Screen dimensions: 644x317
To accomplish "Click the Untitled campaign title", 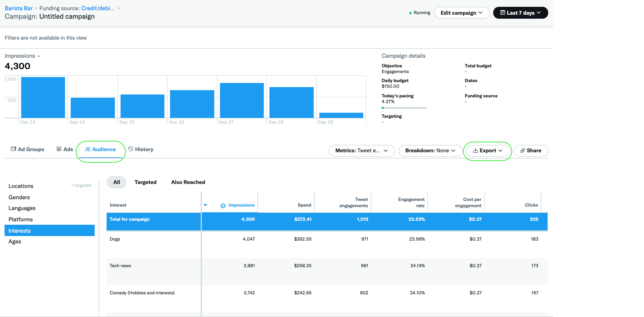I will 67,16.
